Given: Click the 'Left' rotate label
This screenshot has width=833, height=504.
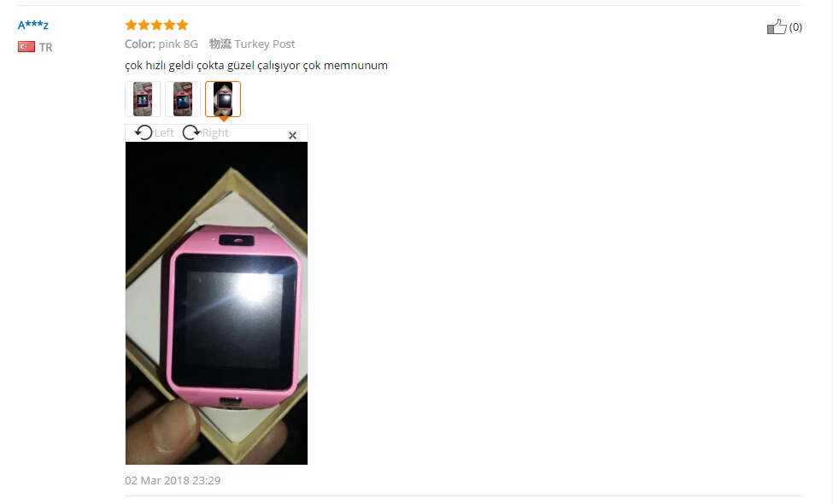Looking at the screenshot, I should 164,132.
